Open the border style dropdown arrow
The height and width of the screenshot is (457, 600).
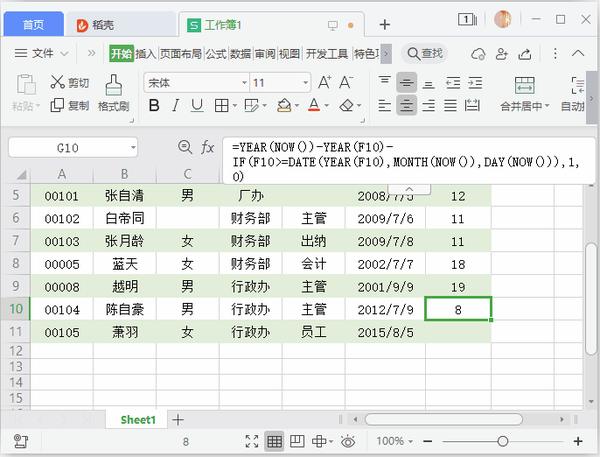(x=234, y=105)
